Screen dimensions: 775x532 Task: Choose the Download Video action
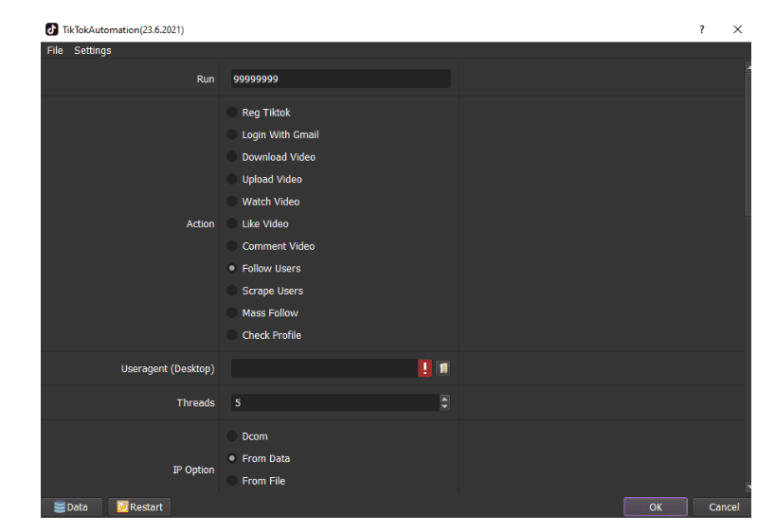pos(271,157)
